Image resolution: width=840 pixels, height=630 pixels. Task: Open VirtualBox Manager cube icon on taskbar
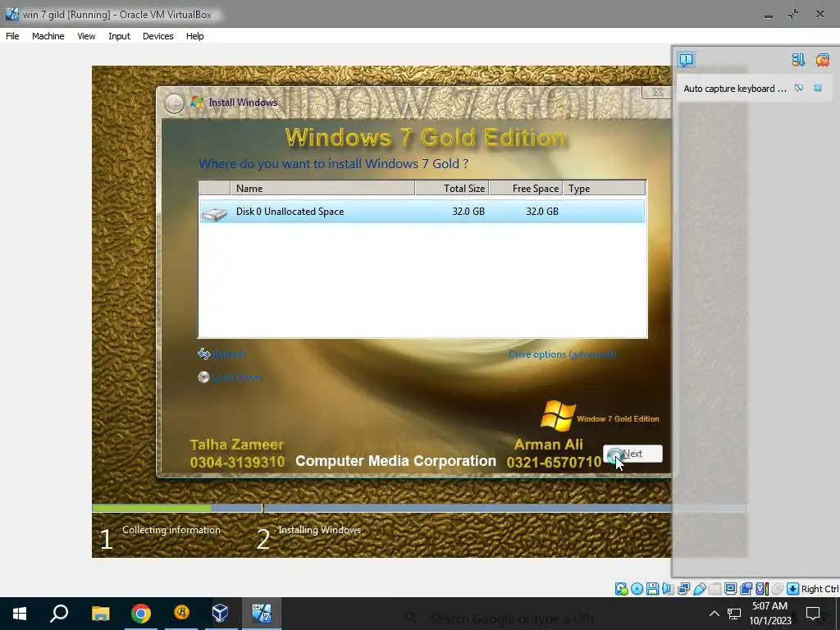coord(220,613)
